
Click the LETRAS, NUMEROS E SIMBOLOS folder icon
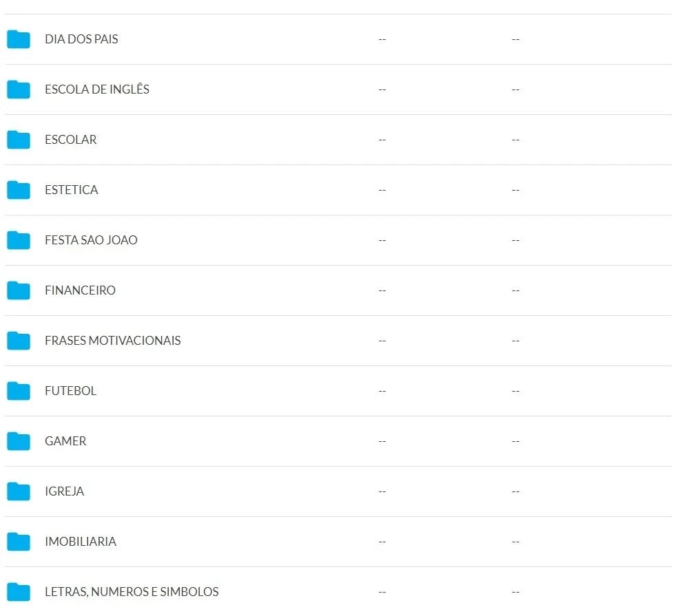click(x=19, y=592)
